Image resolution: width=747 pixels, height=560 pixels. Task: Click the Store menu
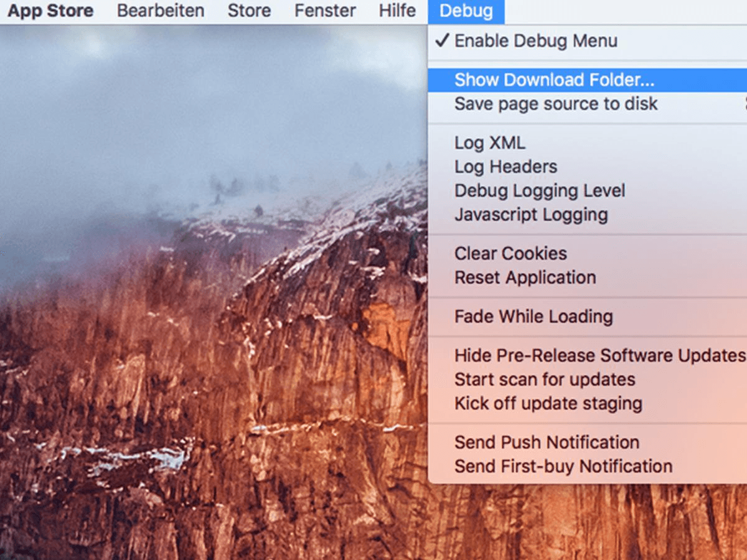tap(248, 11)
